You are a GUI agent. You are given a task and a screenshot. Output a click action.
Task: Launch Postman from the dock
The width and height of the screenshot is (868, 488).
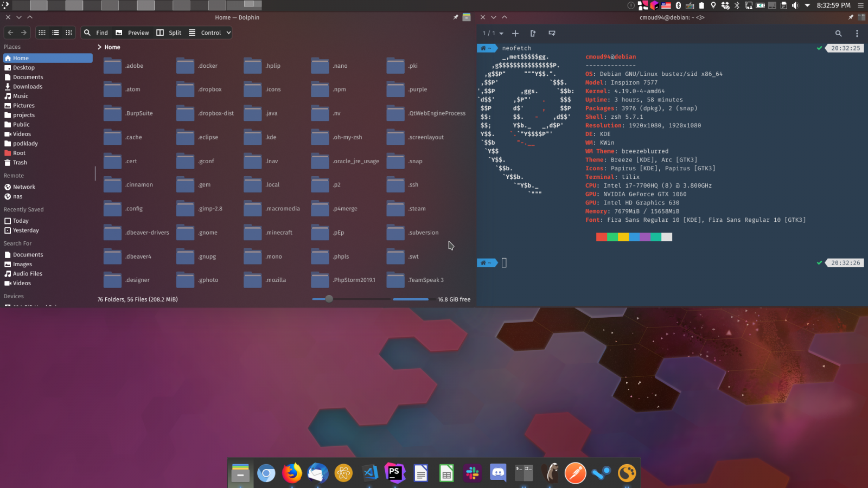click(x=575, y=473)
